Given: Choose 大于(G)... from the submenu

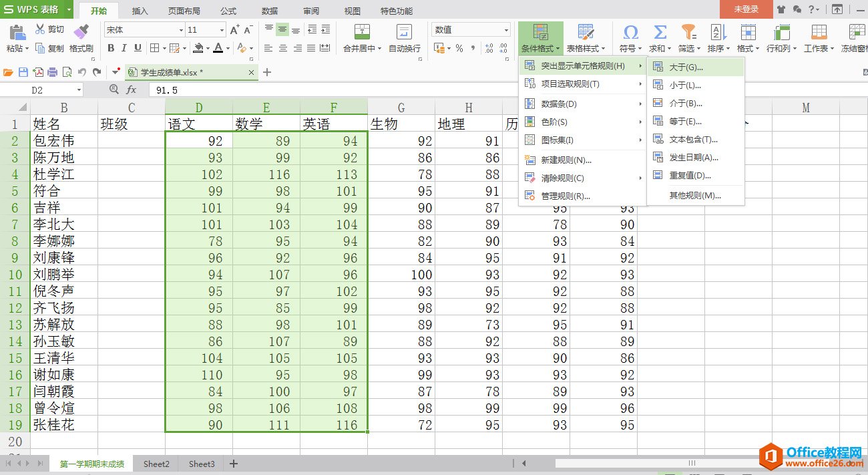Looking at the screenshot, I should coord(696,67).
